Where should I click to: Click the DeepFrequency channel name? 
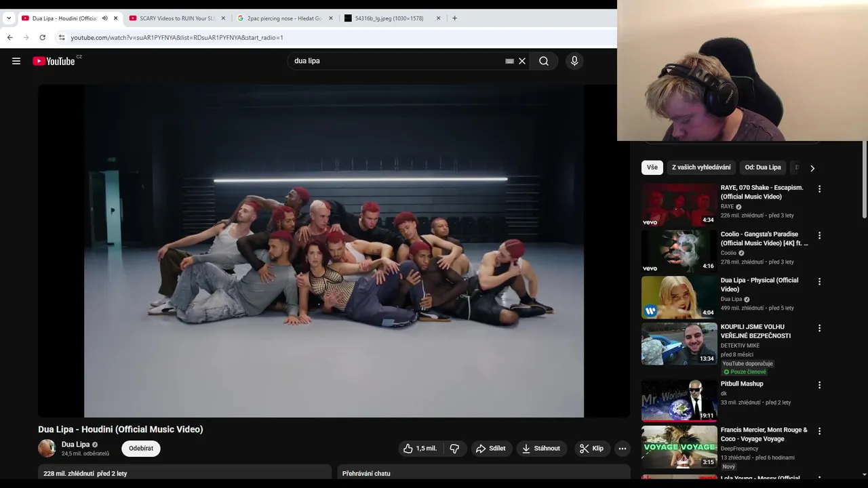point(739,449)
